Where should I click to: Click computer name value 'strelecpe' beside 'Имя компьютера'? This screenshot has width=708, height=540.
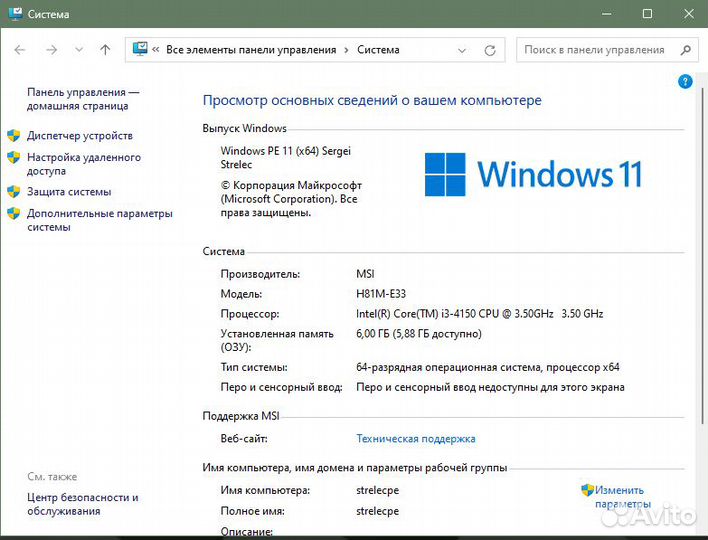(377, 490)
